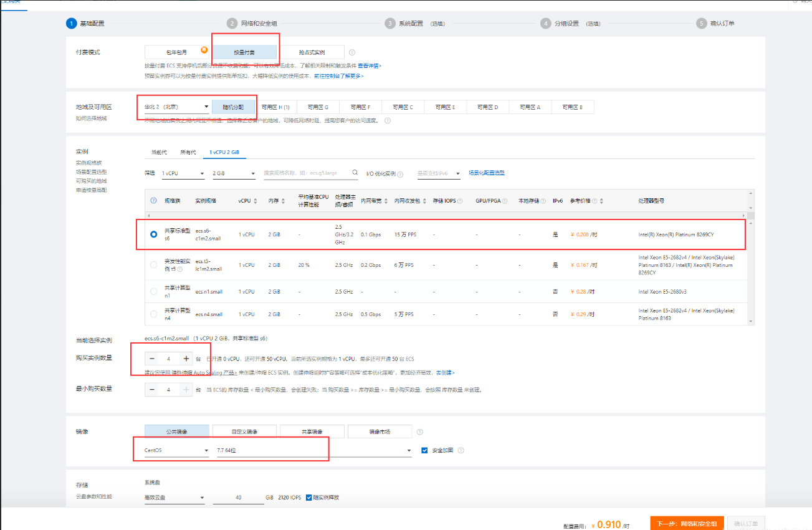Select the 自定义镜像 image tab

tap(244, 431)
